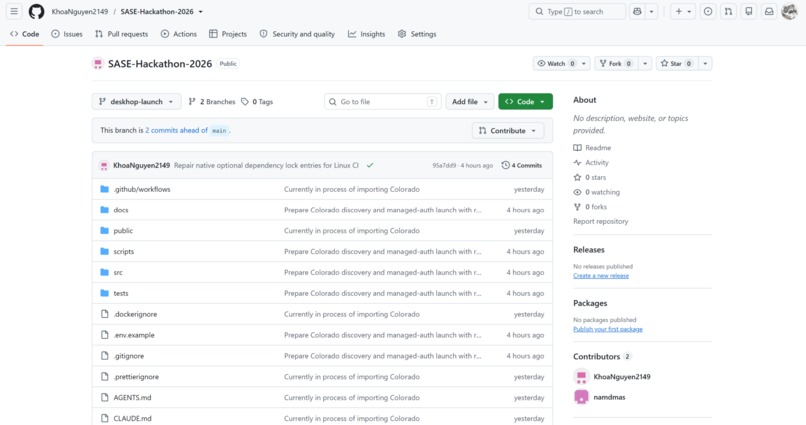Screen dimensions: 806x425
Task: Go to the Insights tab
Action: coord(367,34)
